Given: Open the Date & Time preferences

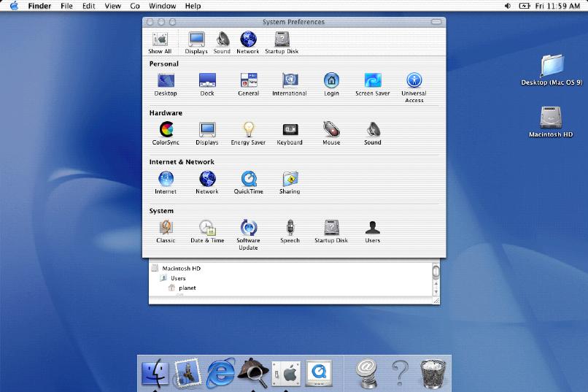Looking at the screenshot, I should pos(207,231).
